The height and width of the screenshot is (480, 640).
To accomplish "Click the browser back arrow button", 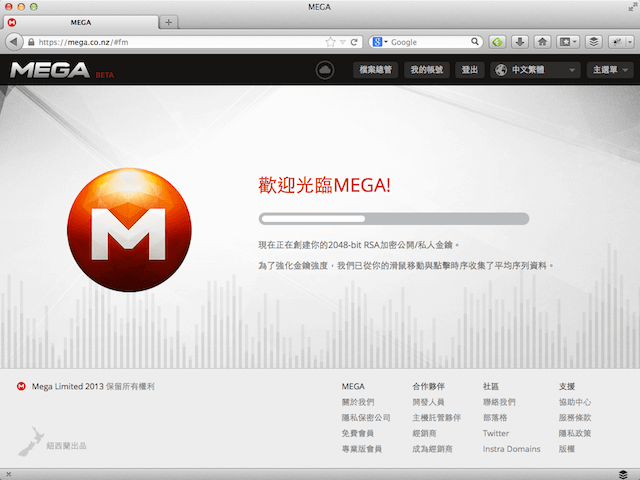I will pos(14,42).
